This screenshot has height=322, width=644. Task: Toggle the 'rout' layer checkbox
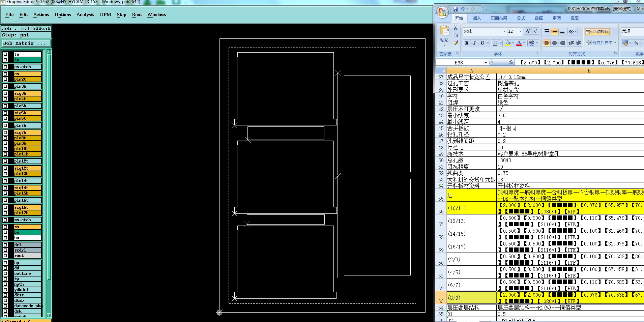click(x=5, y=256)
